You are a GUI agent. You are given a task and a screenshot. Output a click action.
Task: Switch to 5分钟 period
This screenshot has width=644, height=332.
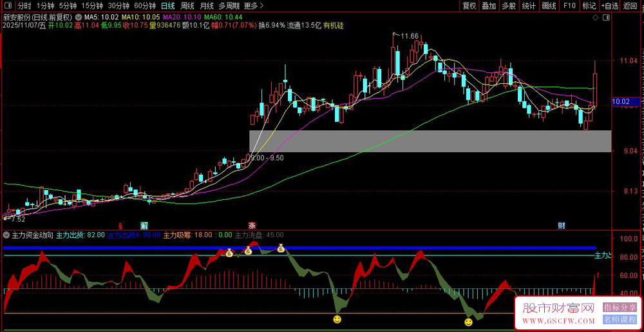click(x=68, y=6)
